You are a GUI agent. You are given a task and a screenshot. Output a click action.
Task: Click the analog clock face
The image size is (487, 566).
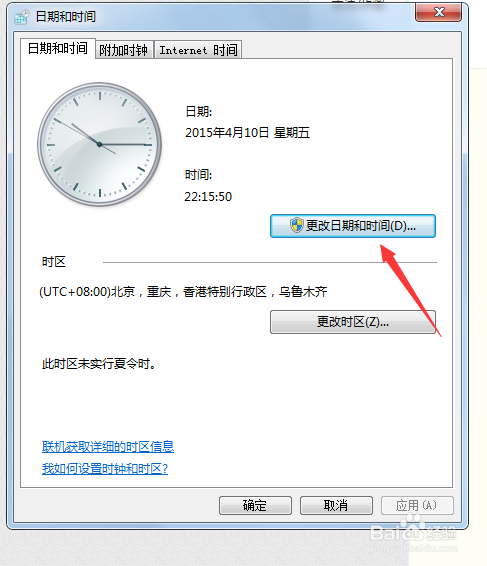(100, 144)
